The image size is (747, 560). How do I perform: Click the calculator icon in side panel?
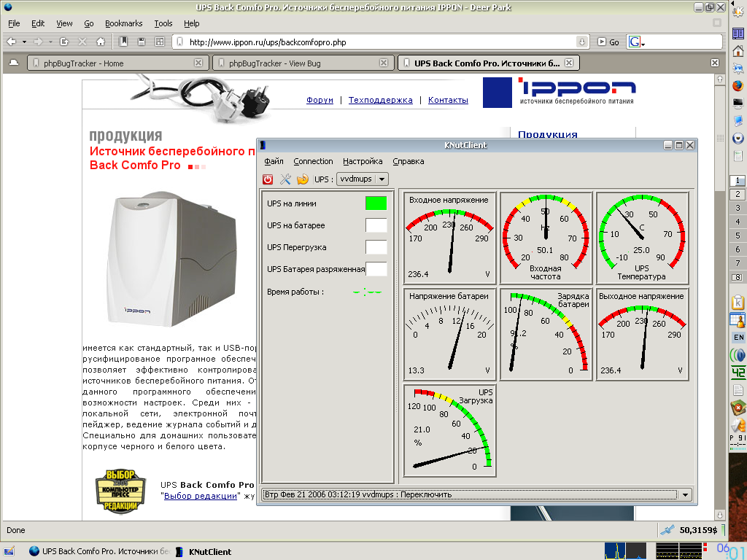click(738, 156)
